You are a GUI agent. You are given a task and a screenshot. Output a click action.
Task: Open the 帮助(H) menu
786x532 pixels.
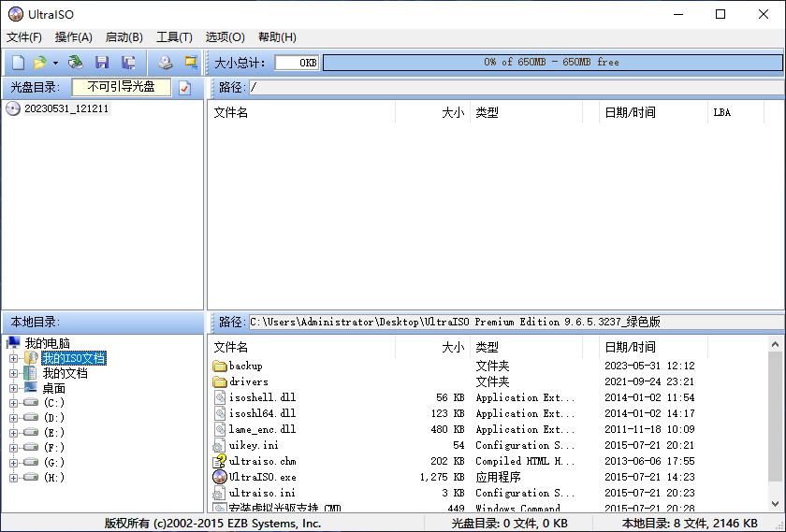[277, 37]
